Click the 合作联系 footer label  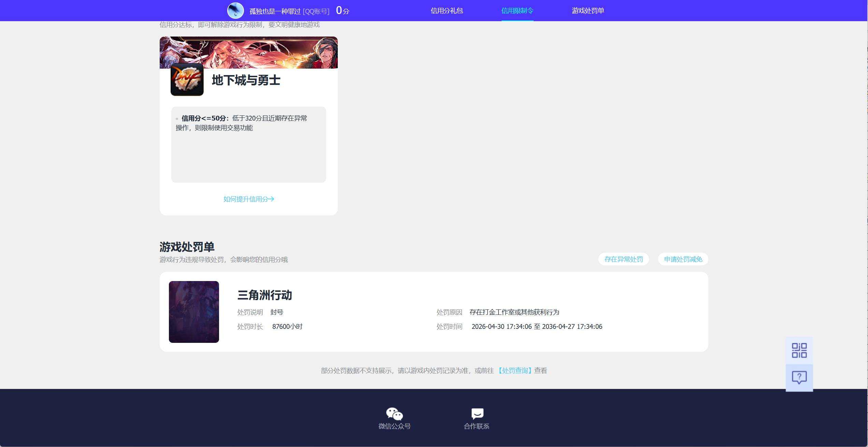tap(477, 426)
